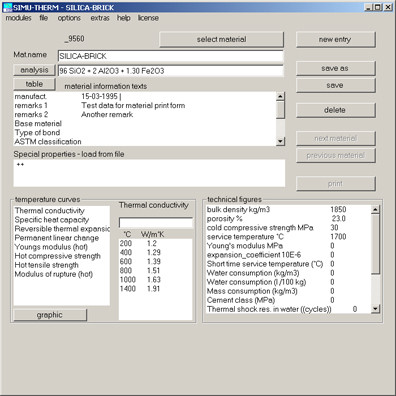Click the table button
Viewport: 396px width, 396px height.
[34, 84]
